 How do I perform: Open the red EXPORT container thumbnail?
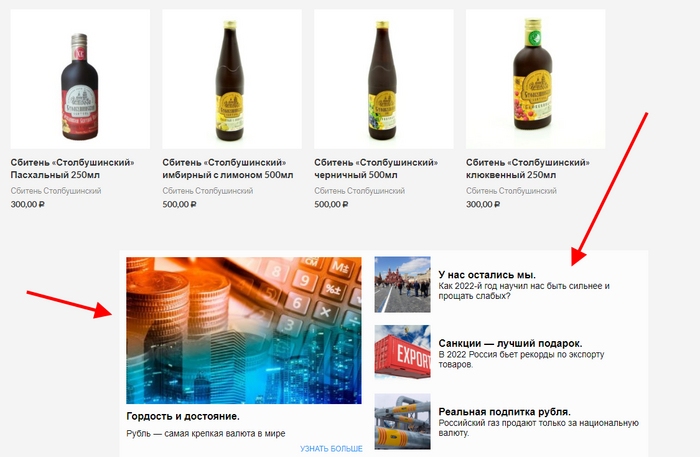point(402,353)
